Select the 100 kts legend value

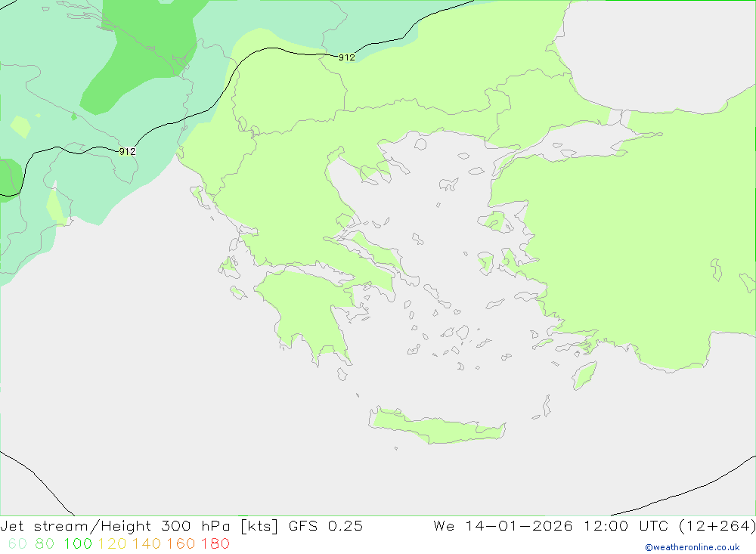(x=78, y=543)
